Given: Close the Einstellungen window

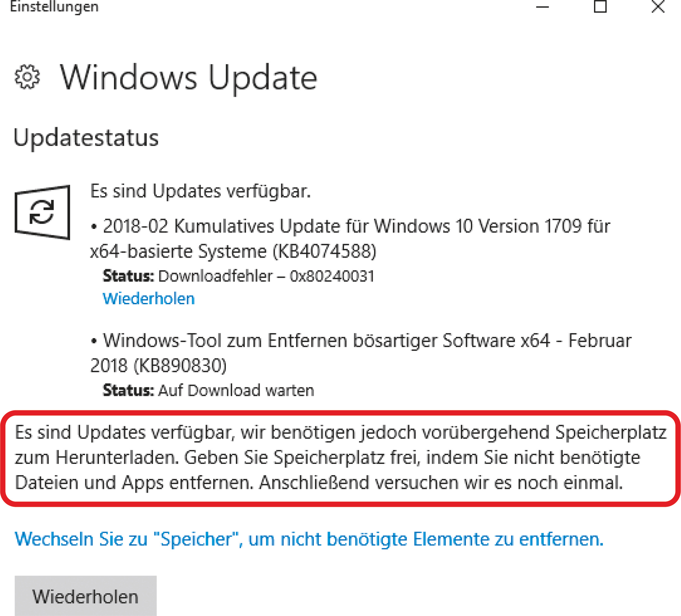Looking at the screenshot, I should coord(658,7).
